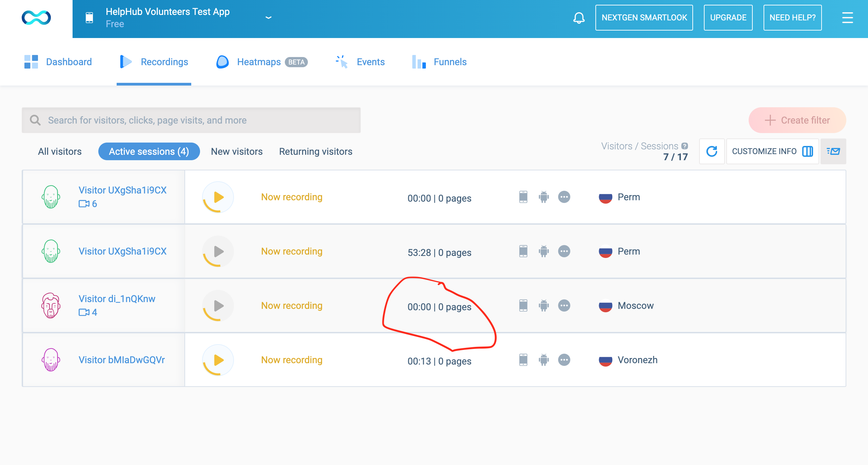Open the notification bell
Image resolution: width=868 pixels, height=465 pixels.
pyautogui.click(x=579, y=18)
